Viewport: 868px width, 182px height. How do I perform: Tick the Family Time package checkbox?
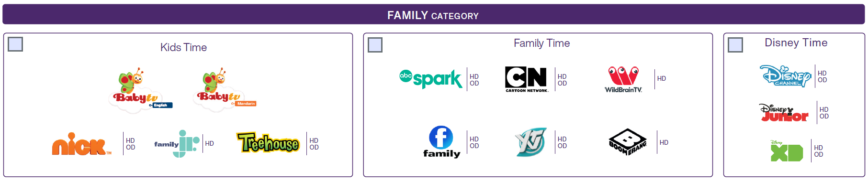[x=375, y=45]
